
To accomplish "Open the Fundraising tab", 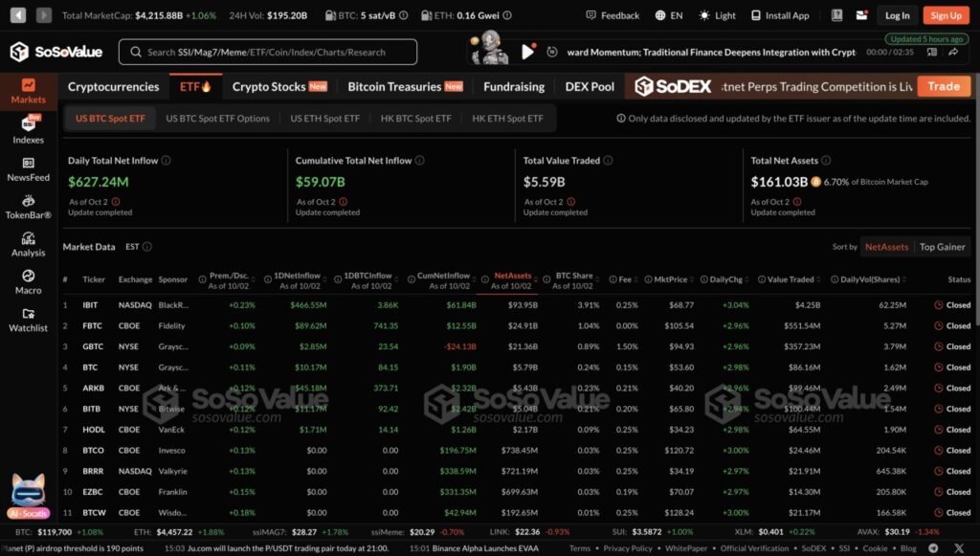I will click(x=514, y=87).
